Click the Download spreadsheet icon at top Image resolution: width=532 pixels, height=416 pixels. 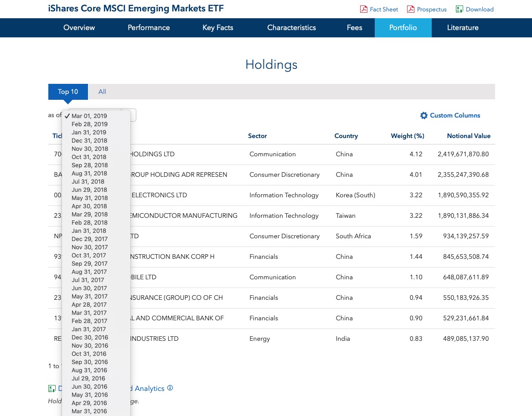pos(460,9)
